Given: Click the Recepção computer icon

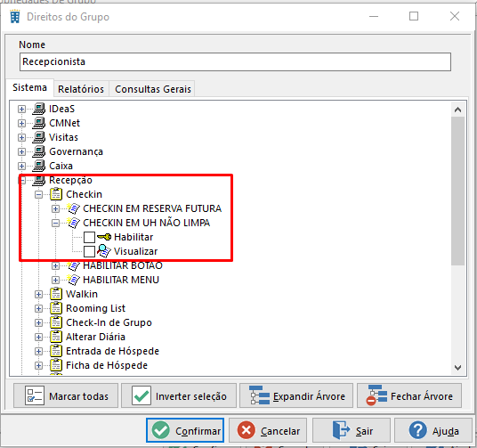Looking at the screenshot, I should click(x=39, y=180).
